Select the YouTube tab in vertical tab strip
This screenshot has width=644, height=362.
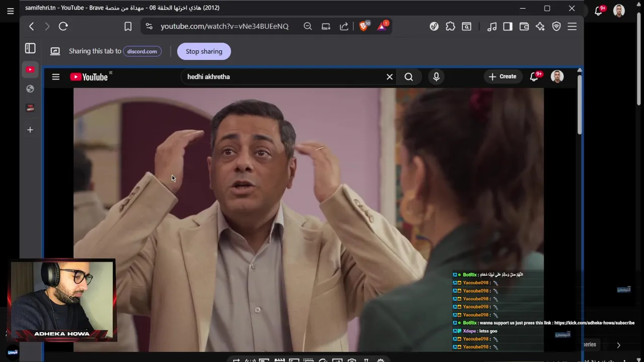30,70
